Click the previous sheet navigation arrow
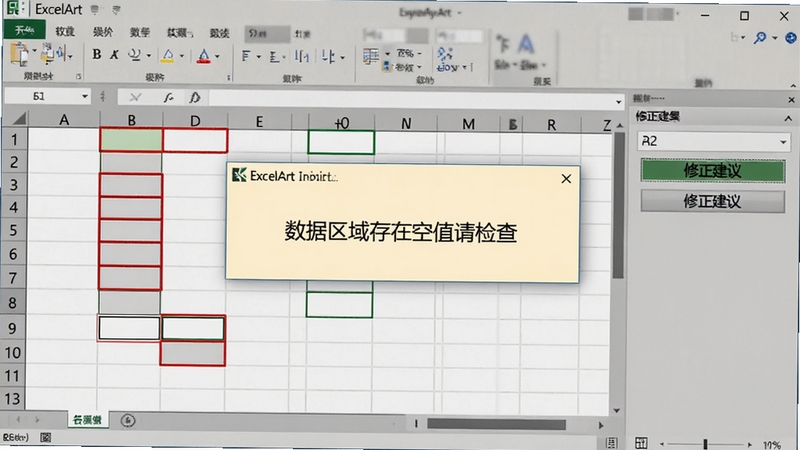This screenshot has width=800, height=450. click(x=18, y=420)
